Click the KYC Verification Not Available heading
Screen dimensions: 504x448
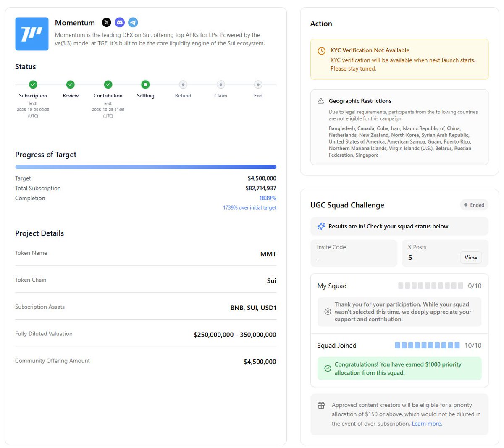(x=370, y=50)
